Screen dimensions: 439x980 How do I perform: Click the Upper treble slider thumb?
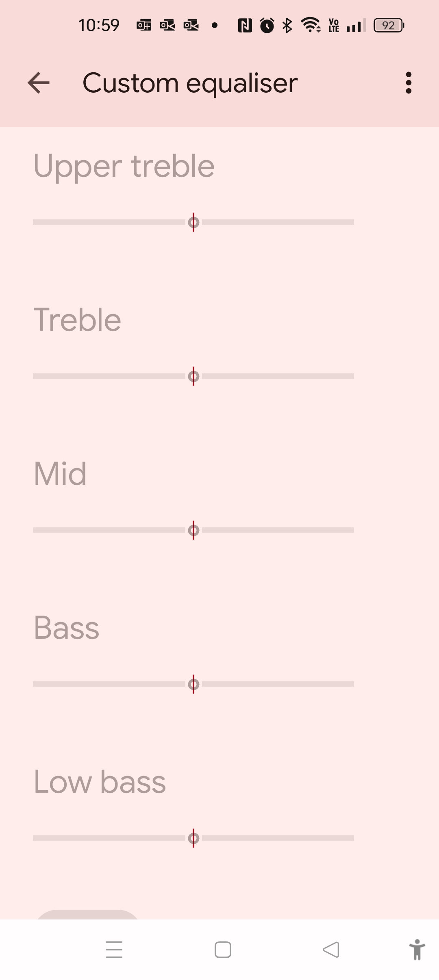click(193, 222)
